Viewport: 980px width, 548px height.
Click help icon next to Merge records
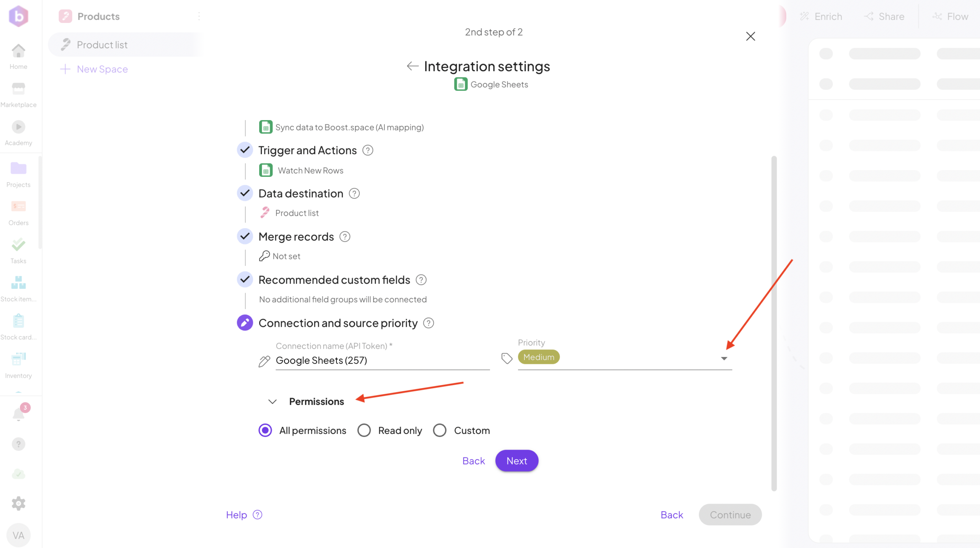tap(345, 237)
